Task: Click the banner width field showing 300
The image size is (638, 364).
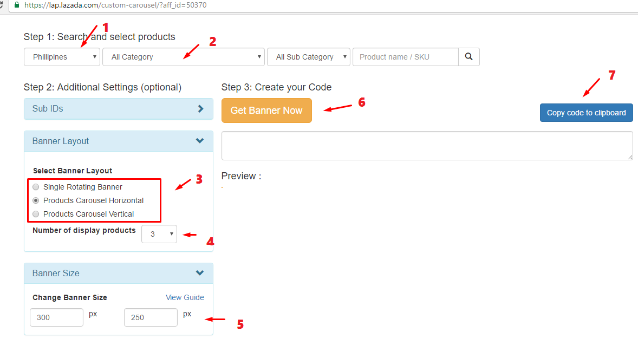Action: pyautogui.click(x=56, y=317)
